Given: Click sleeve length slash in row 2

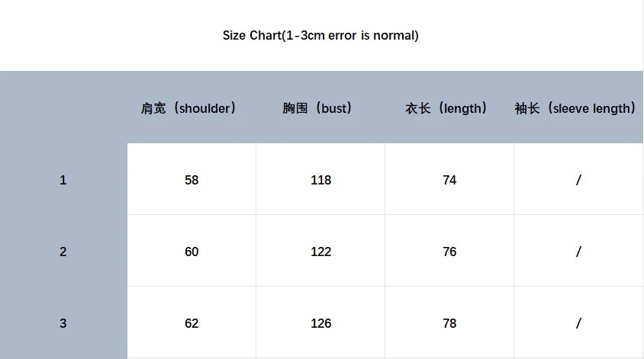Looking at the screenshot, I should click(x=578, y=252).
